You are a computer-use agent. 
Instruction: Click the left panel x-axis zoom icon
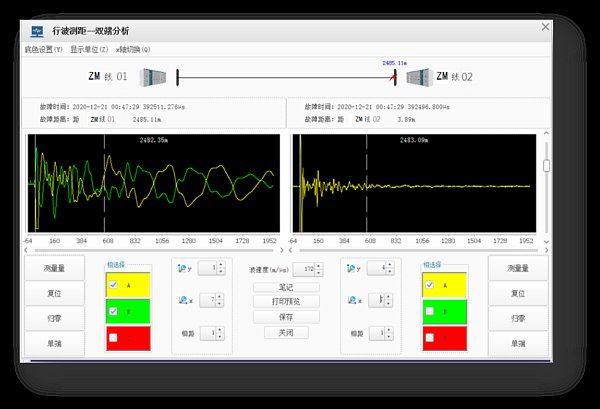click(x=182, y=300)
